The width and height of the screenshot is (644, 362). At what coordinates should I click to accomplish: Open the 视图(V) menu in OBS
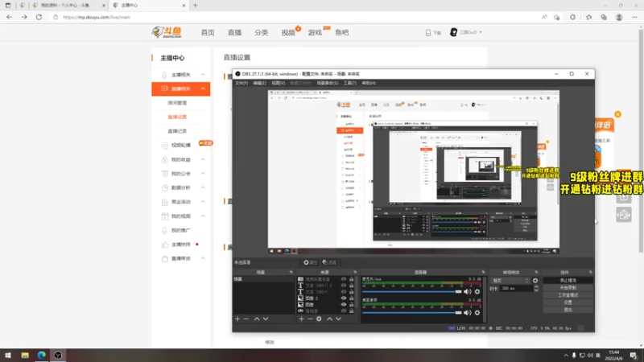278,83
